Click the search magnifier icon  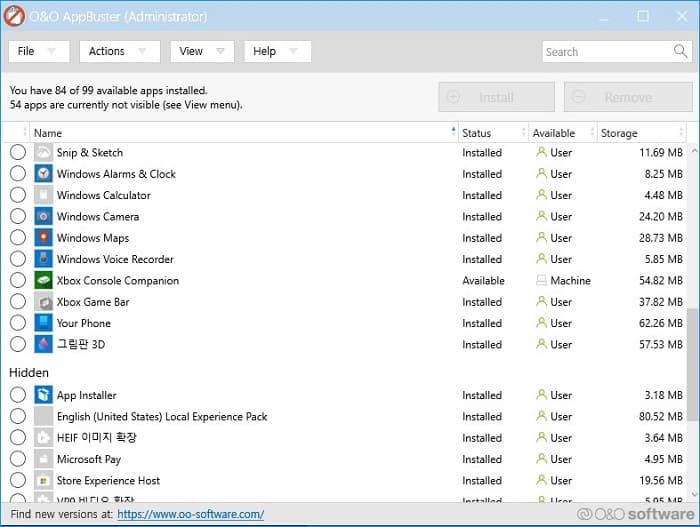pos(680,51)
